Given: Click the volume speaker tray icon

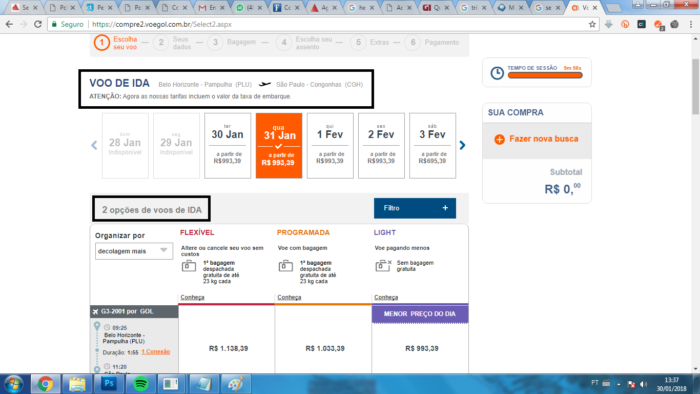Looking at the screenshot, I should click(643, 384).
